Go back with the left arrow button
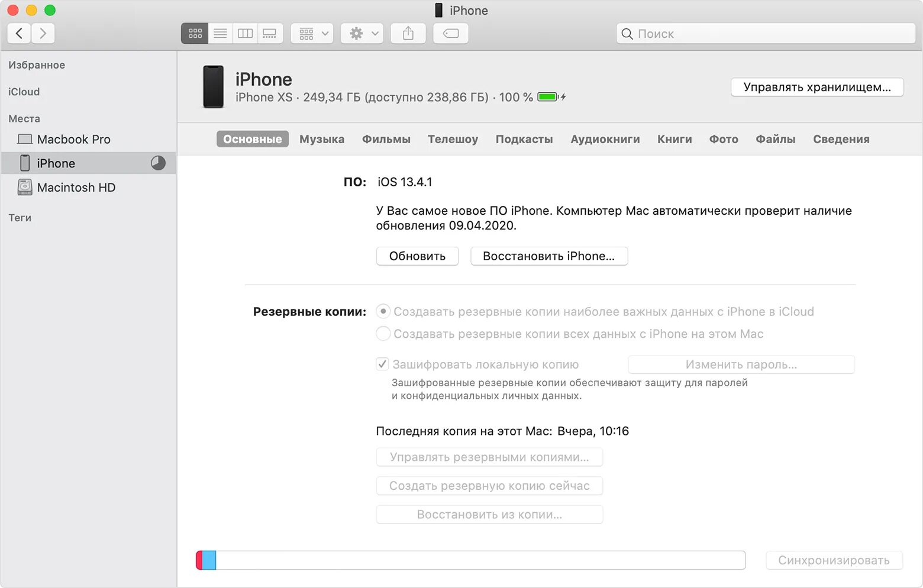The image size is (923, 588). coord(20,34)
